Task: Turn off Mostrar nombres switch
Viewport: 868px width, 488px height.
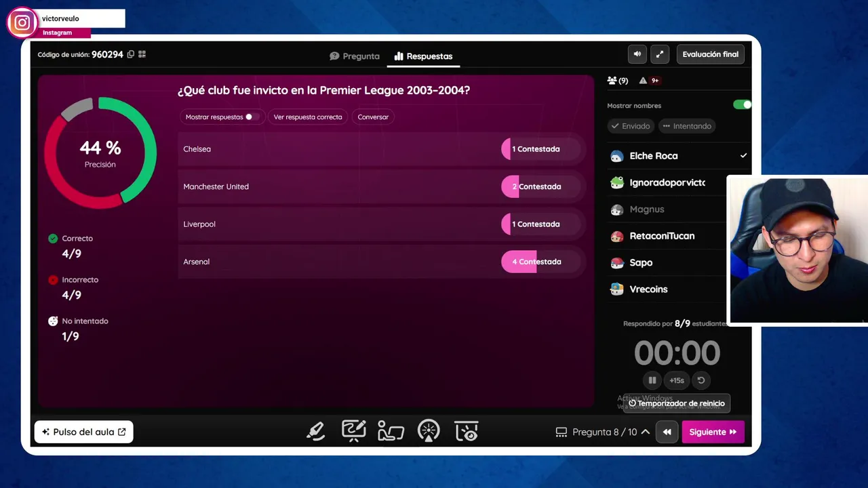Action: tap(742, 105)
